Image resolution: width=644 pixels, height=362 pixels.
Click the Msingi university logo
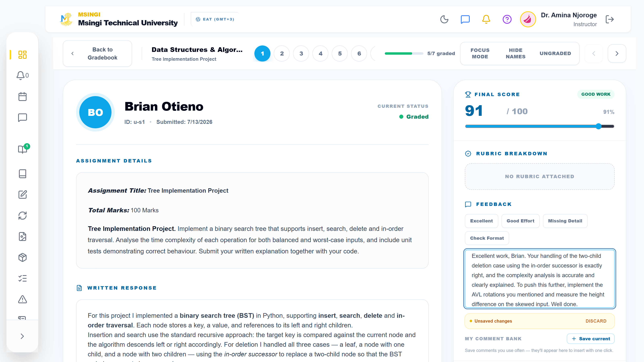point(66,19)
